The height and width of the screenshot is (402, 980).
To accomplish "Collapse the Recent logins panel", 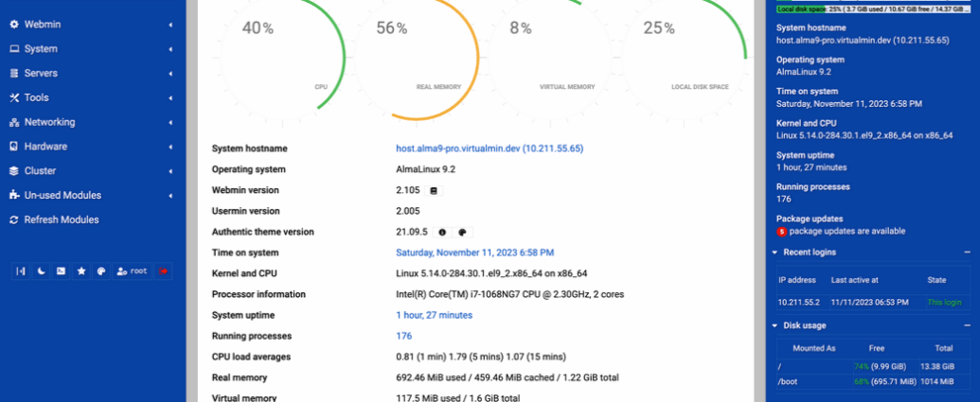I will click(x=967, y=253).
